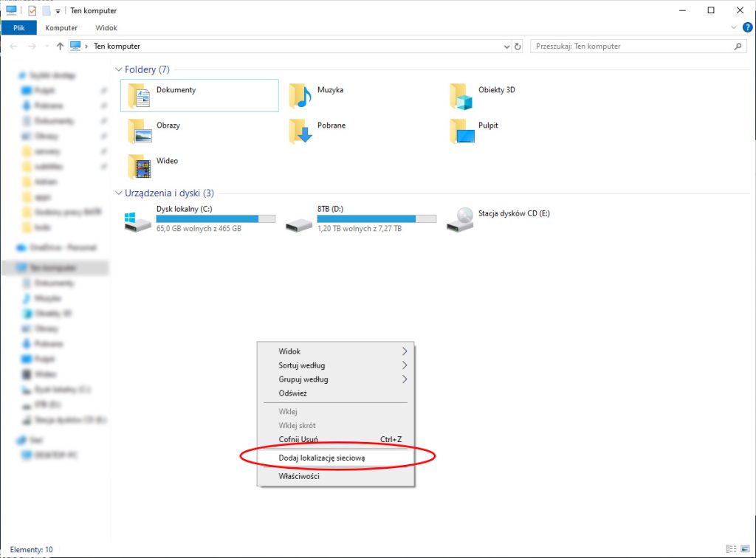
Task: Open address bar history dropdown
Action: tap(506, 46)
